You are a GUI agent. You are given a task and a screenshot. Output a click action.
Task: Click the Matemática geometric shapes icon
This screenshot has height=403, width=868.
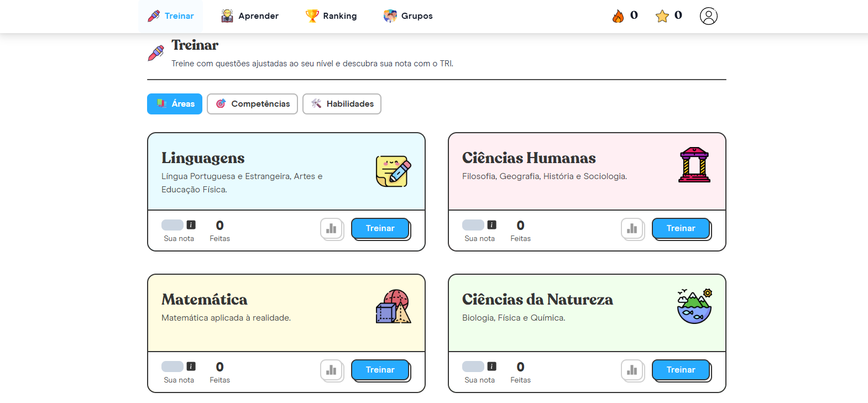[394, 306]
